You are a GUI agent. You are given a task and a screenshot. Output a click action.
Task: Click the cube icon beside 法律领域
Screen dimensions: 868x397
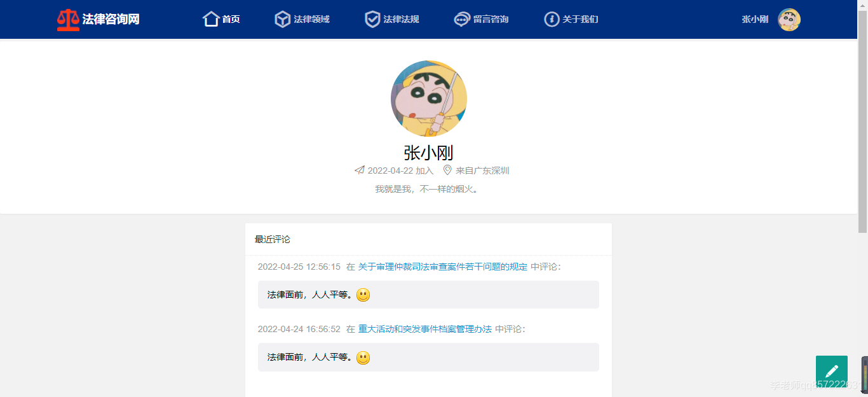point(283,19)
